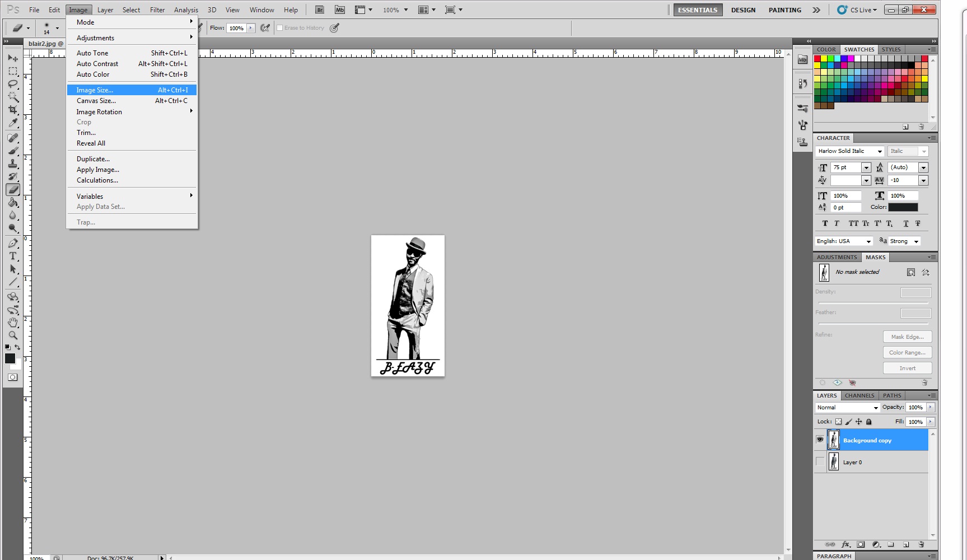Open CS Live menu
The image size is (967, 560).
click(x=857, y=10)
